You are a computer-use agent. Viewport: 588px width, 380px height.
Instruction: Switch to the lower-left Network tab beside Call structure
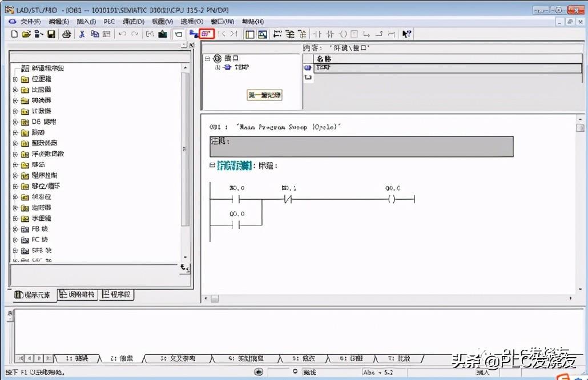[x=116, y=294]
